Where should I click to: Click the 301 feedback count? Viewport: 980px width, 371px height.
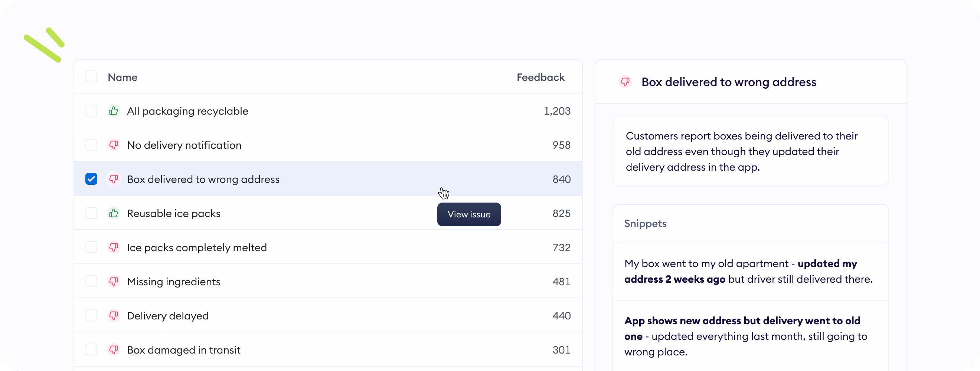[562, 350]
